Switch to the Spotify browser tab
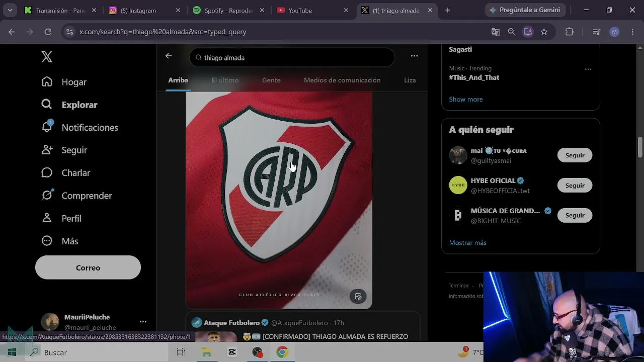644x362 pixels. (228, 10)
